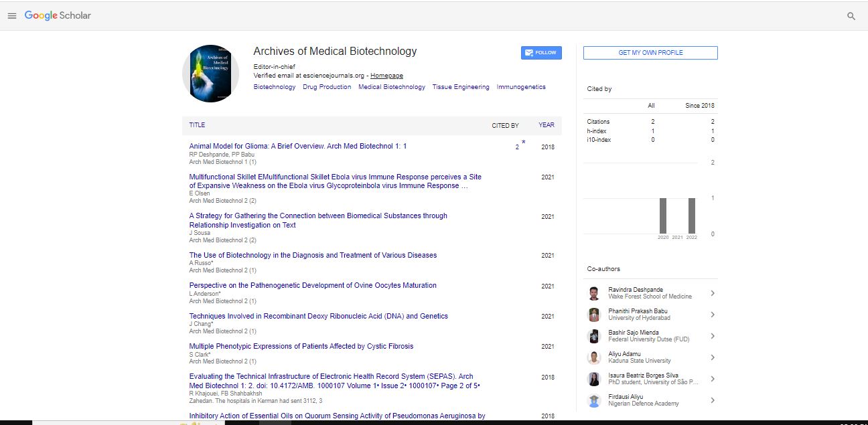Open the Cited by section heading
The image size is (868, 425).
(599, 89)
